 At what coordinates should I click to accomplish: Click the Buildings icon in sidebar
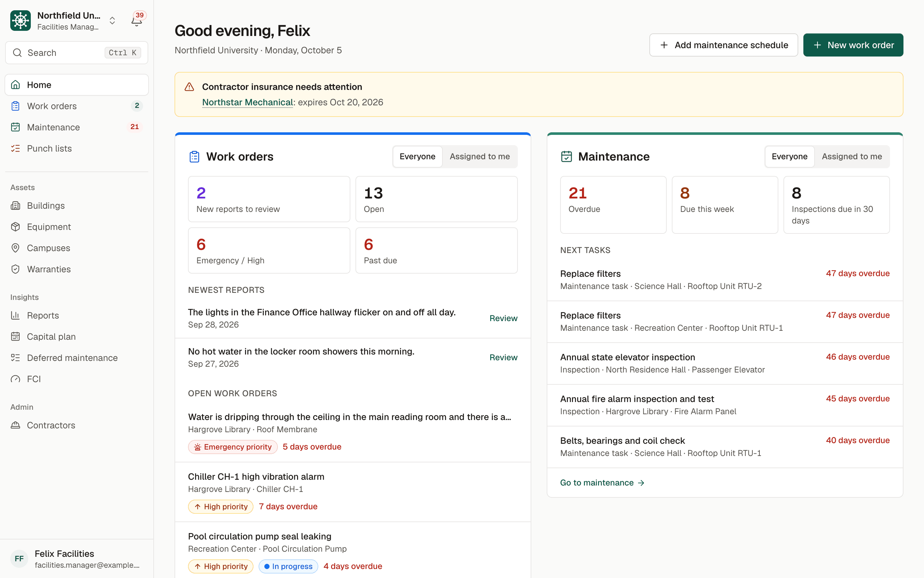click(x=15, y=206)
